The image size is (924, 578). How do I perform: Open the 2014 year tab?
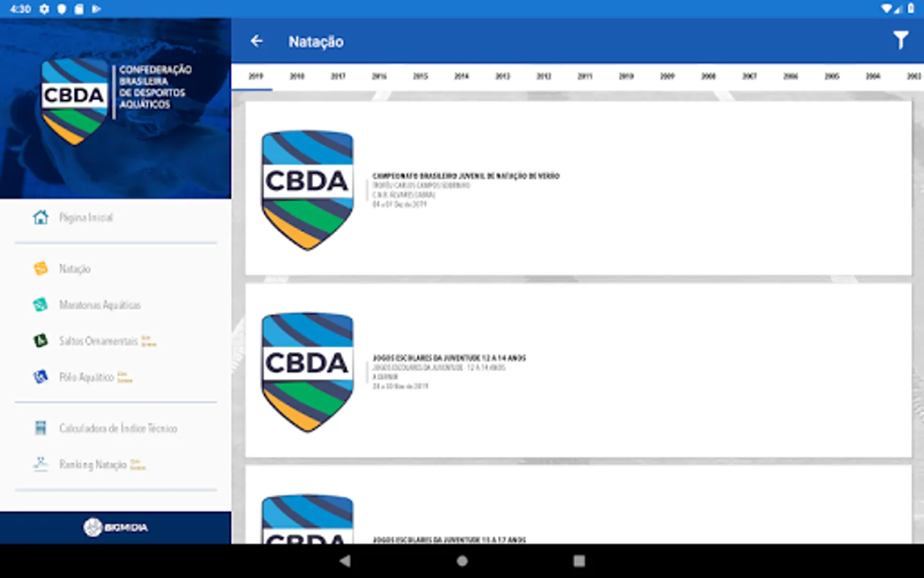coord(461,76)
